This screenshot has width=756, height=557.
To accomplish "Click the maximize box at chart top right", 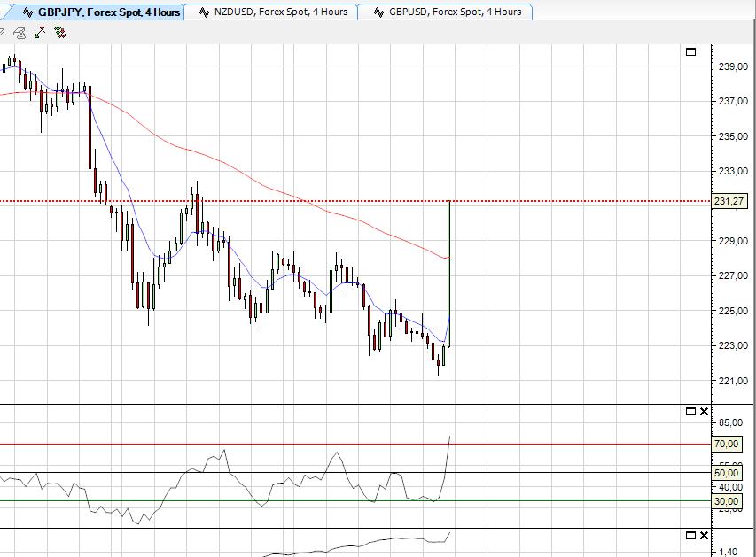I will point(692,53).
